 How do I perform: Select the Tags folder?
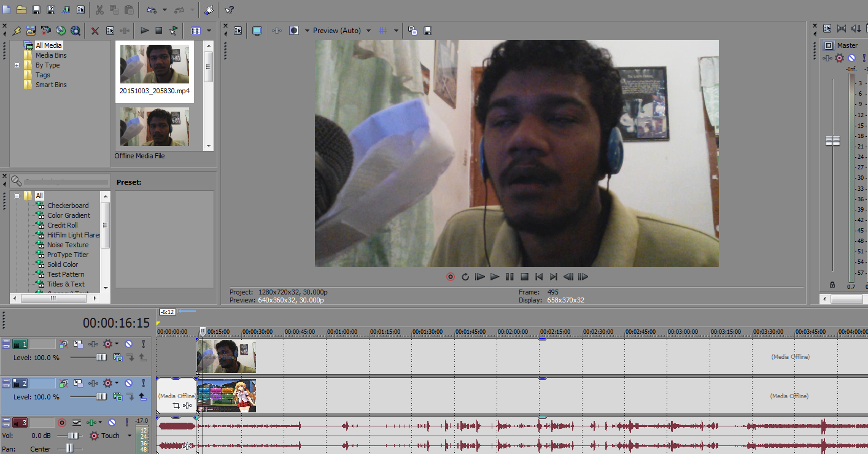43,75
